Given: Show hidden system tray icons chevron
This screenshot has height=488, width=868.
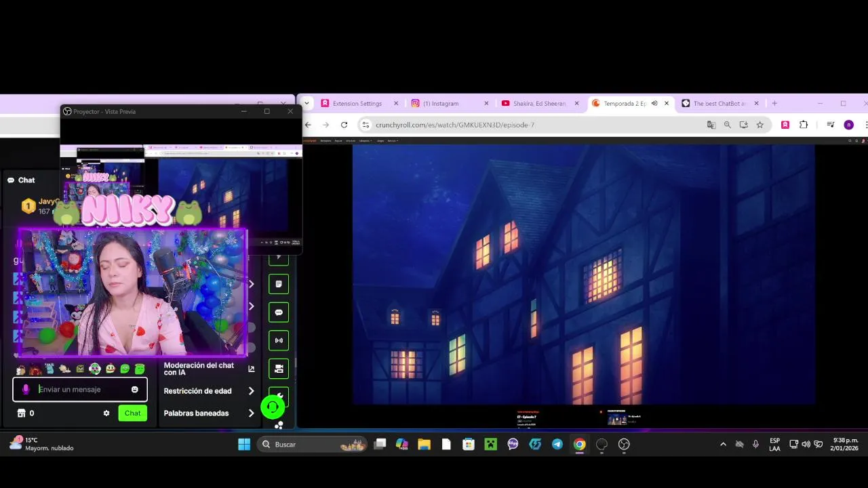Looking at the screenshot, I should point(723,445).
